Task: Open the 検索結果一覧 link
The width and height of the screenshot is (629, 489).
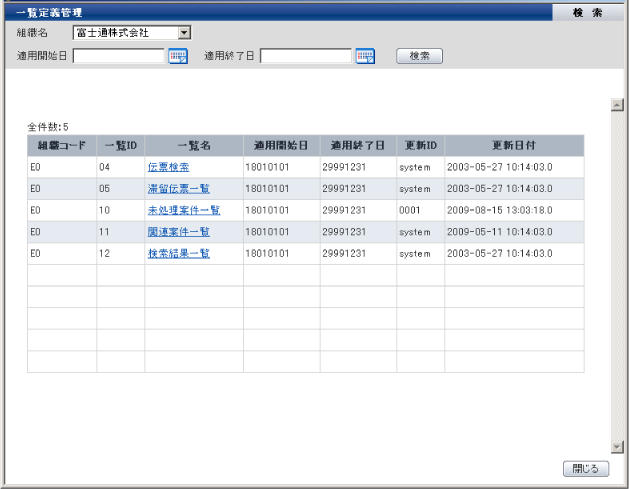Action: click(x=179, y=254)
